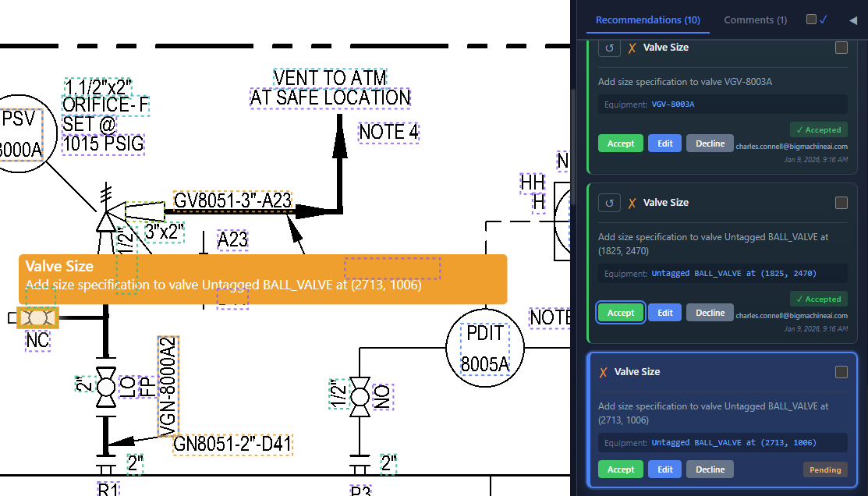Click the 2" valve symbol next to VGN-8000A2
Viewport: 868px width, 496px height.
105,386
